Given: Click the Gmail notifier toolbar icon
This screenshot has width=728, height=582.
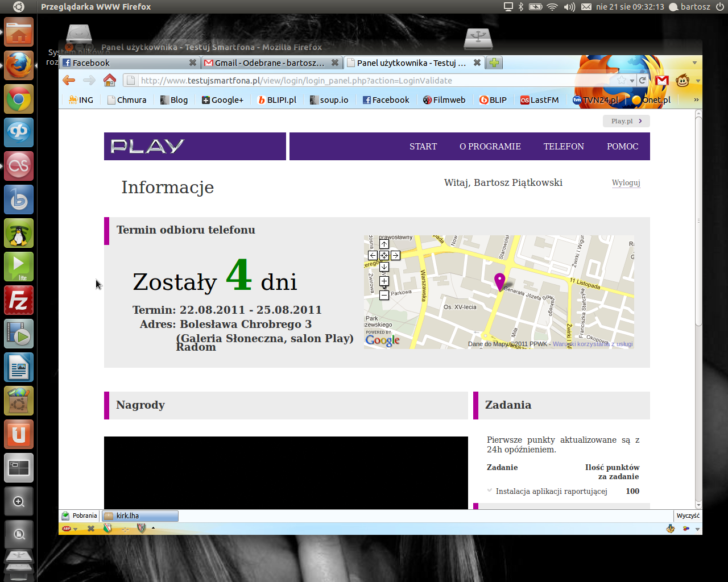Looking at the screenshot, I should [661, 80].
